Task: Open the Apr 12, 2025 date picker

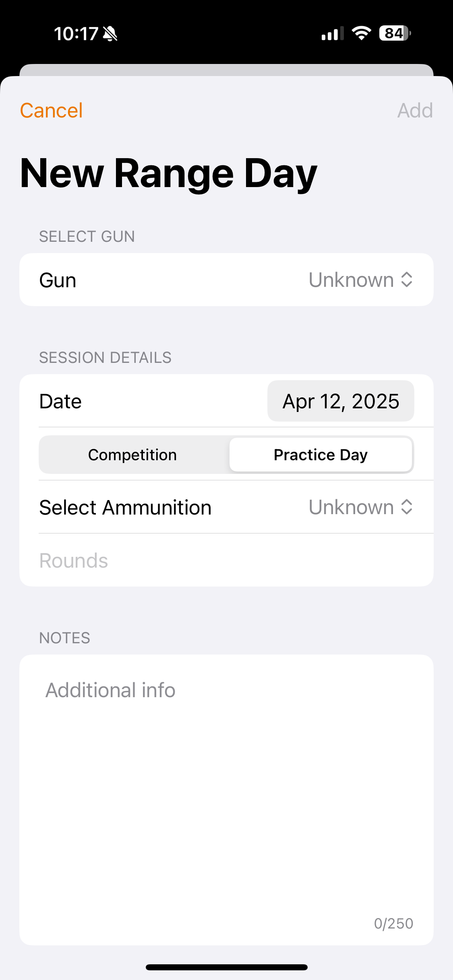Action: point(341,401)
